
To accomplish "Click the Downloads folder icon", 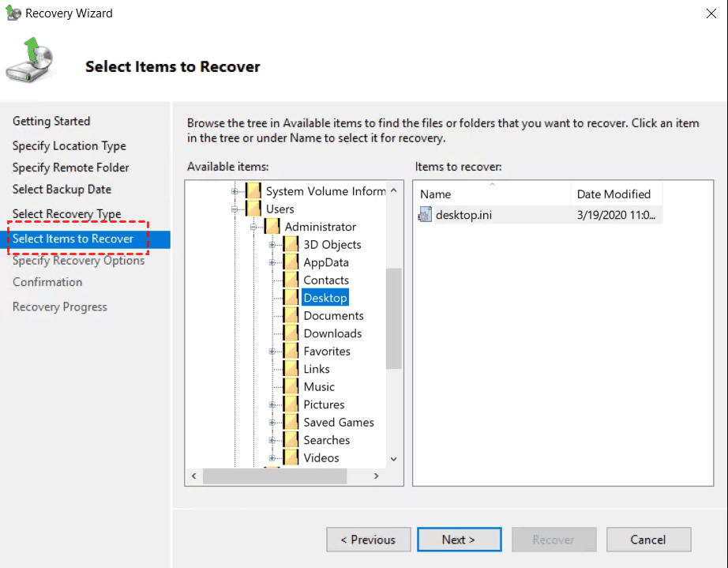I will (x=291, y=333).
